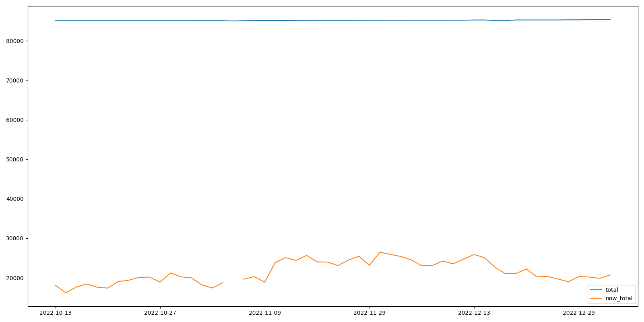
Task: Click the x-axis label 2022-10-13
Action: coord(56,313)
